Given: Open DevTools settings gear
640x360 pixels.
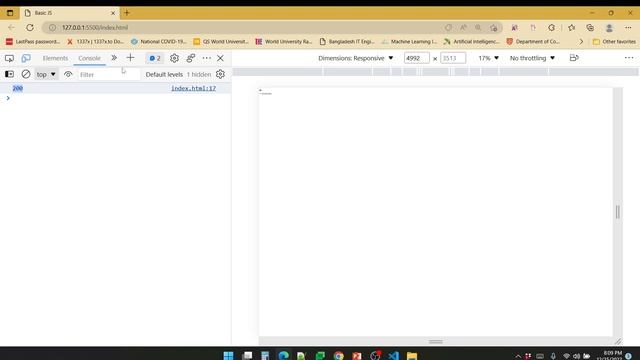Looking at the screenshot, I should 174,58.
